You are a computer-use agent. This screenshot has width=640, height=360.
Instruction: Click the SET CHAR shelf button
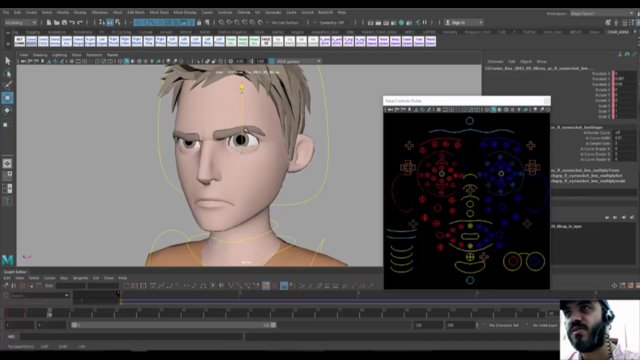coord(20,41)
